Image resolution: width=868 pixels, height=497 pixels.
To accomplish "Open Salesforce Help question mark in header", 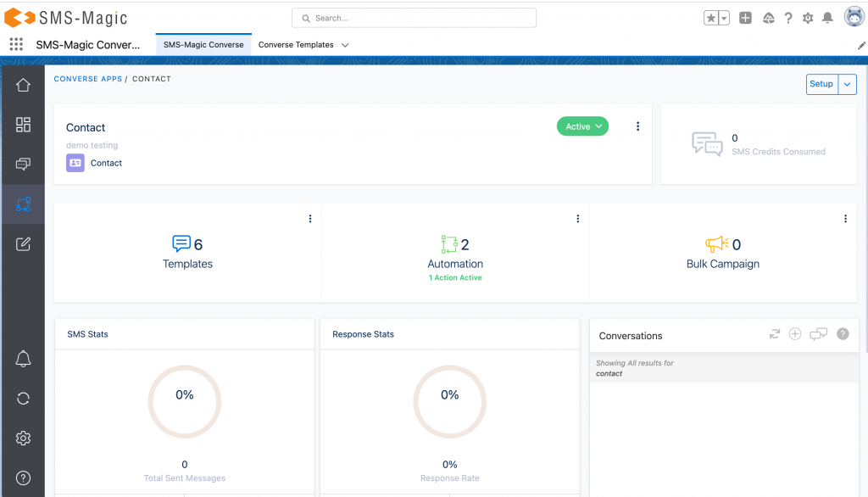I will click(788, 19).
